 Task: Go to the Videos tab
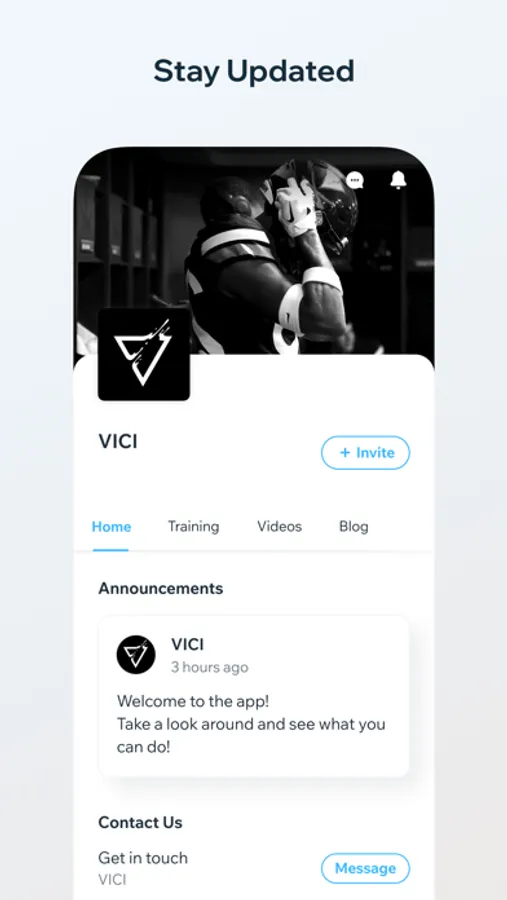click(x=280, y=527)
